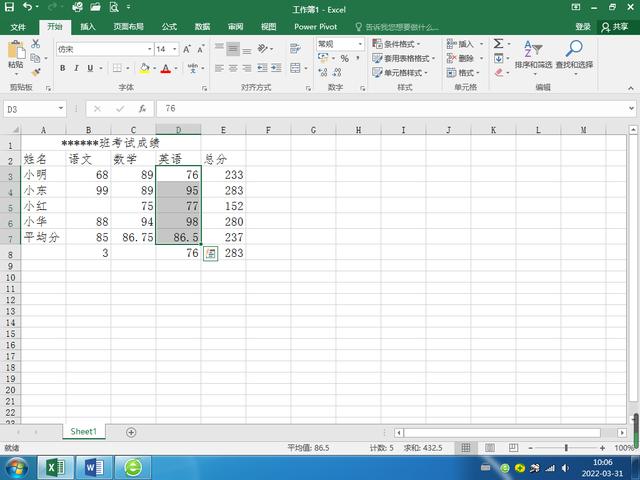The image size is (640, 480).
Task: Click the zoom slider handle
Action: pos(566,448)
